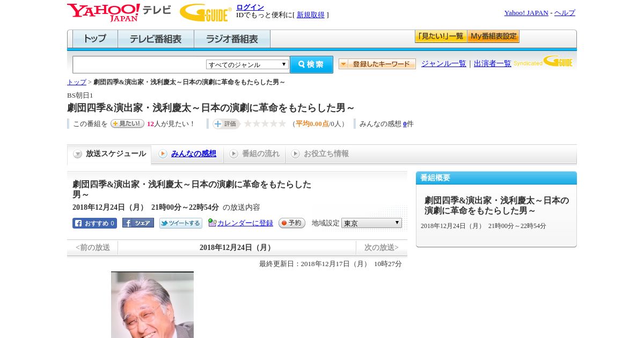Image resolution: width=644 pixels, height=338 pixels.
Task: Select the お役立ち情報 tab
Action: click(320, 154)
